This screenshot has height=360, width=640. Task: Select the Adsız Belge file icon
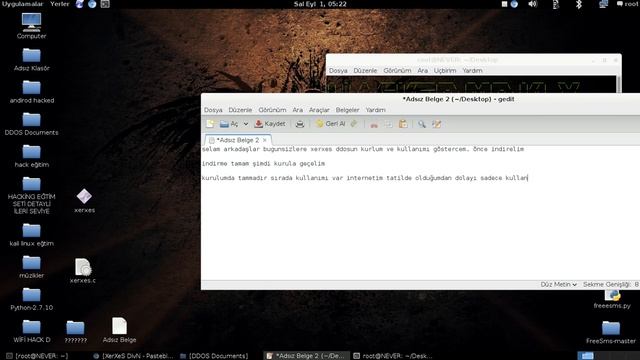tap(119, 330)
